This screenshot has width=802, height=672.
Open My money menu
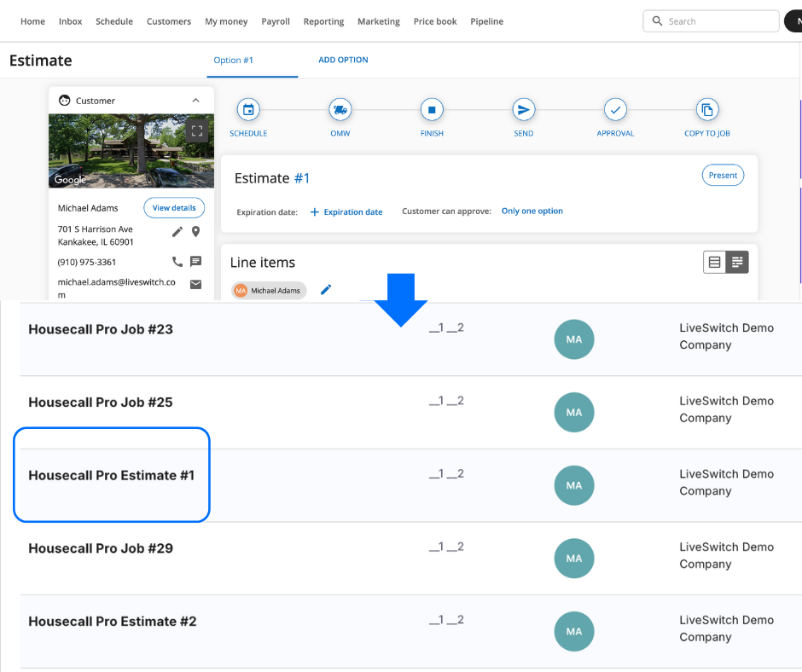tap(226, 21)
